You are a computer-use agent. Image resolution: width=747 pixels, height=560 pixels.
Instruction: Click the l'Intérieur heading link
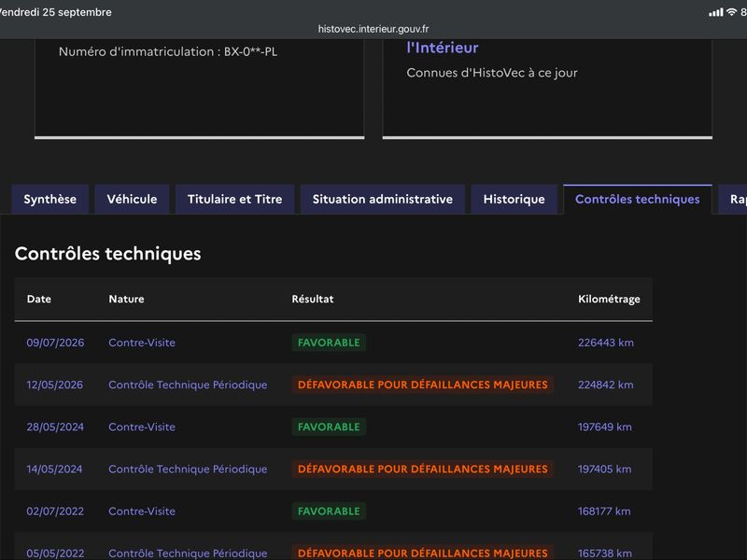tap(442, 48)
